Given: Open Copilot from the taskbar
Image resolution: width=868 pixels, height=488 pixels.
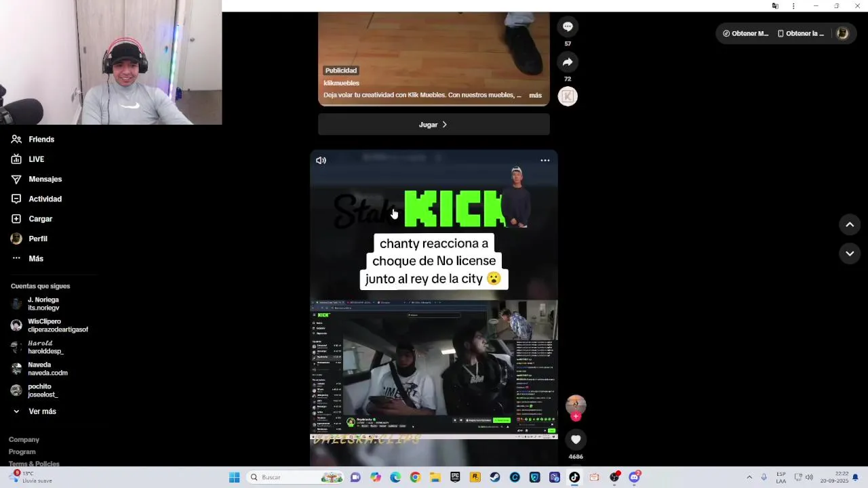Looking at the screenshot, I should 376,477.
